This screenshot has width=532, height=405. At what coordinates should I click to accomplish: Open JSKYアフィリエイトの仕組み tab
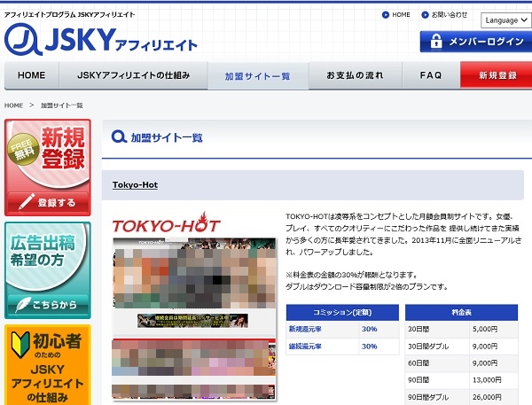click(x=133, y=75)
